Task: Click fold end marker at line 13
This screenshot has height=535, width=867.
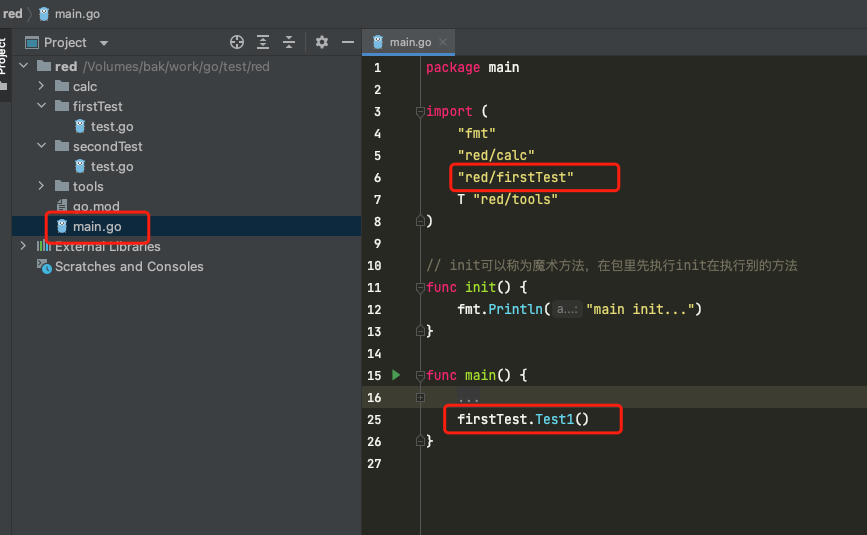Action: coord(420,331)
